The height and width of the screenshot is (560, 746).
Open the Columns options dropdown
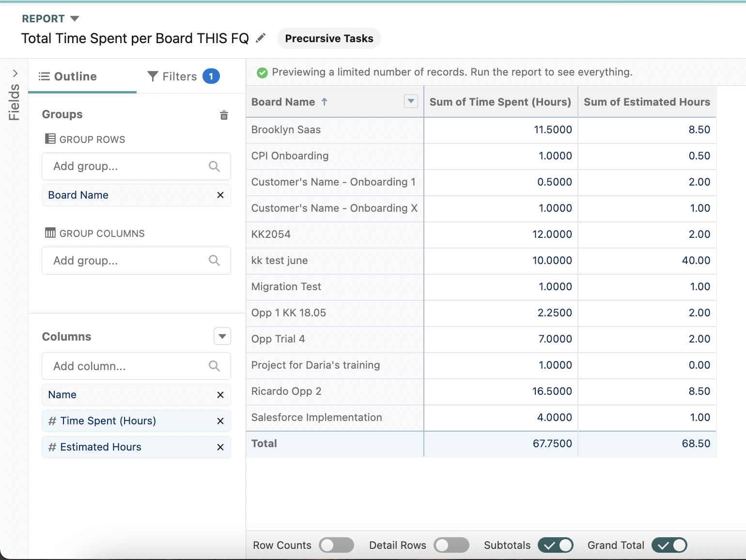(222, 336)
